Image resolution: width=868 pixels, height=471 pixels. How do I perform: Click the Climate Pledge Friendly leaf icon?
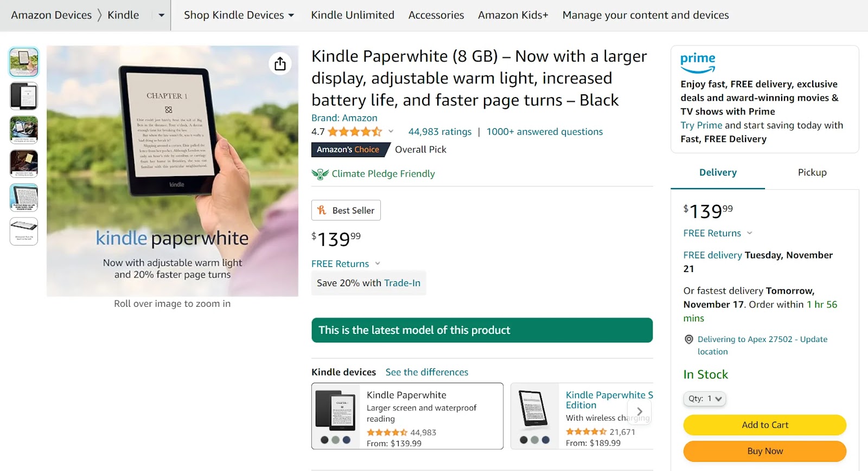coord(321,173)
